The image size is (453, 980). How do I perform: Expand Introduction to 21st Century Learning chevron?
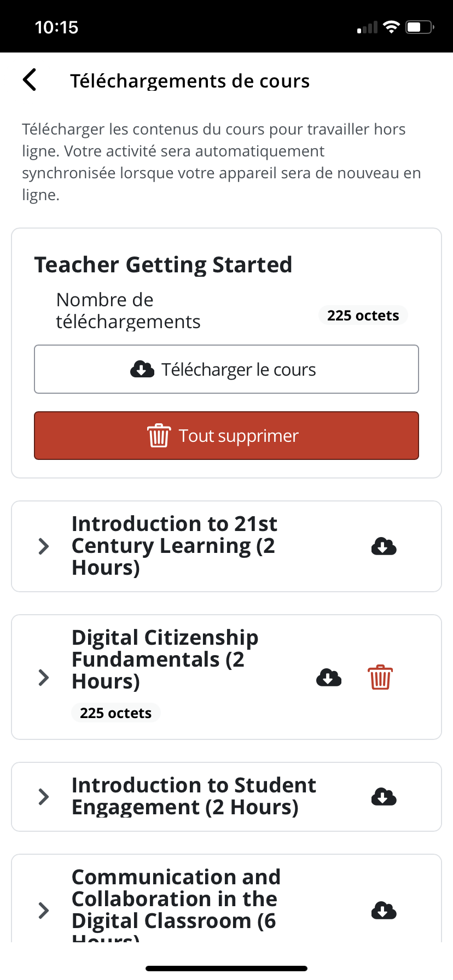point(44,546)
